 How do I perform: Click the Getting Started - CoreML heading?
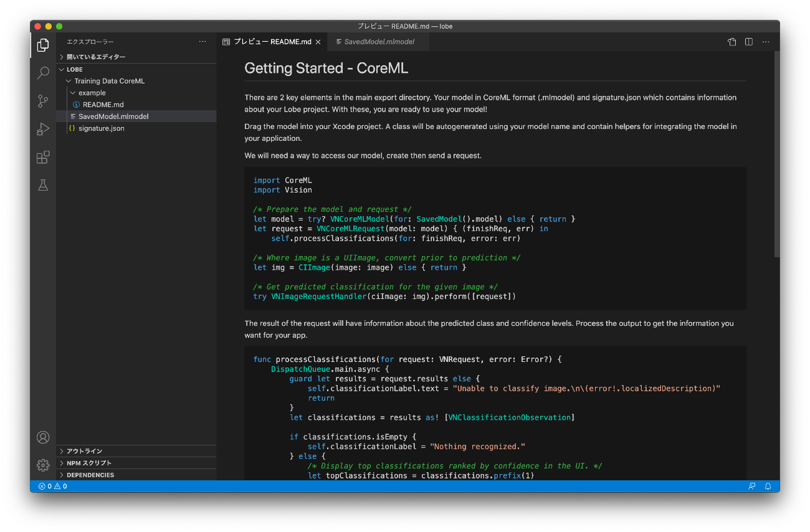click(326, 68)
